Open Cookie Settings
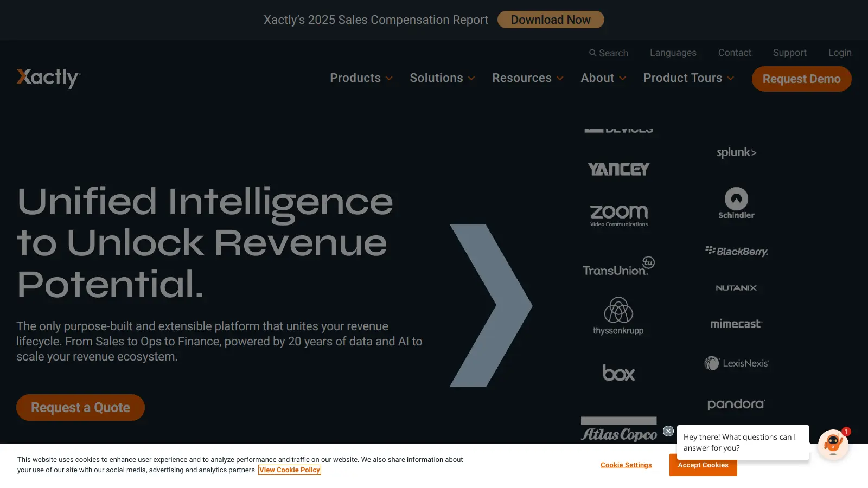 pyautogui.click(x=626, y=465)
